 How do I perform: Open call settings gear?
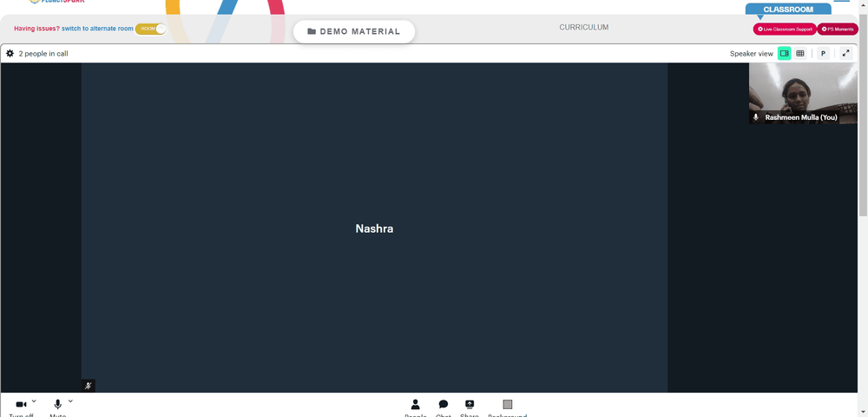pos(10,54)
